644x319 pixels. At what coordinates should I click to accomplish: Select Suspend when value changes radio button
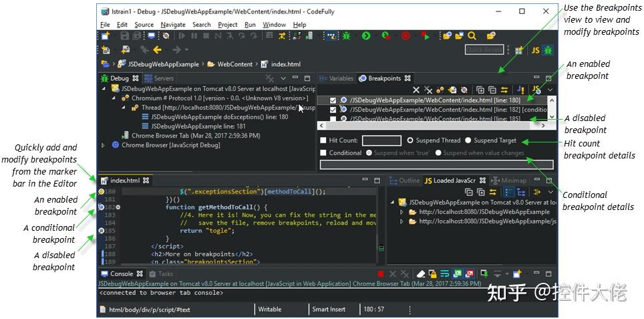tap(438, 153)
